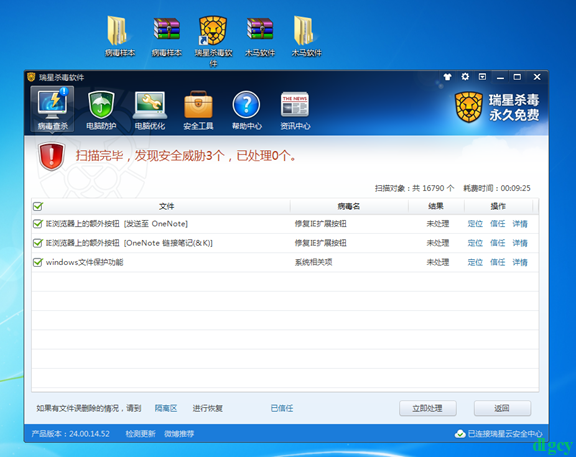
Task: Open the title bar dropdown menu icon
Action: tap(482, 76)
